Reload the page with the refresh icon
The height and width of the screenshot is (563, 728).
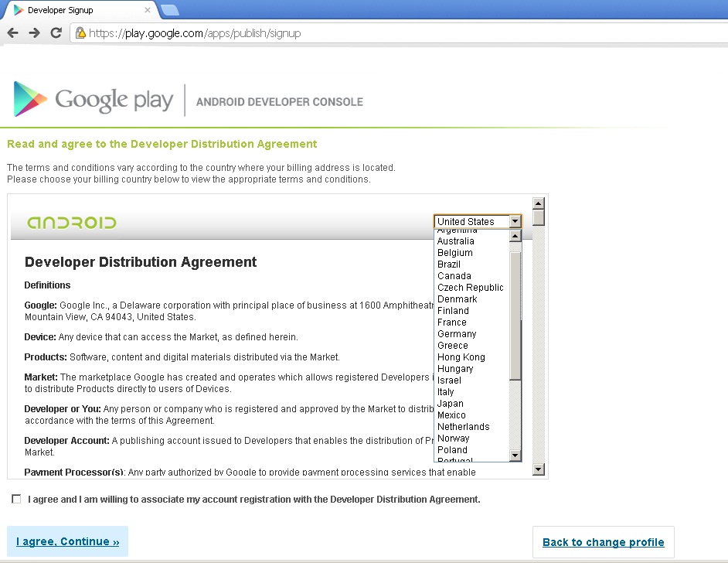(x=56, y=33)
